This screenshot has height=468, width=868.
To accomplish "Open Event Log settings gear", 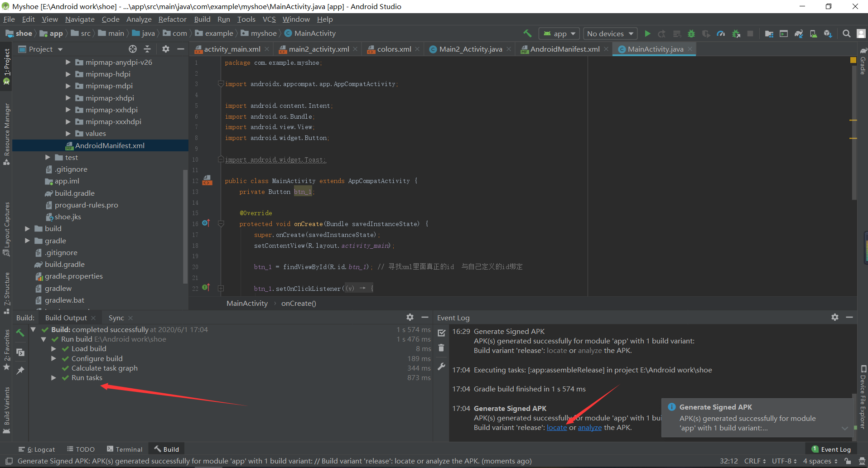I will [x=835, y=317].
